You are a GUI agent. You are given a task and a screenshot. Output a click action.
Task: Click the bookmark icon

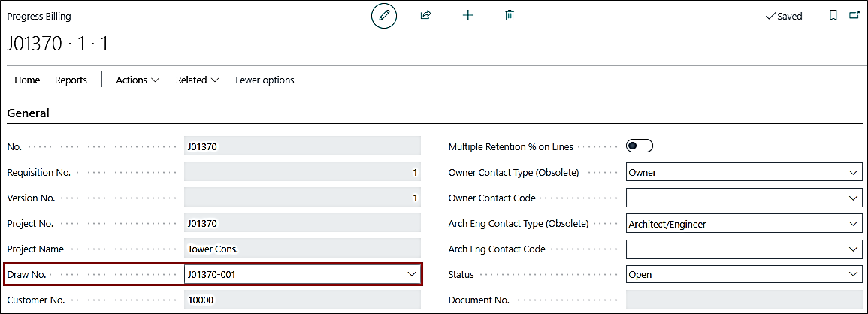pos(833,15)
